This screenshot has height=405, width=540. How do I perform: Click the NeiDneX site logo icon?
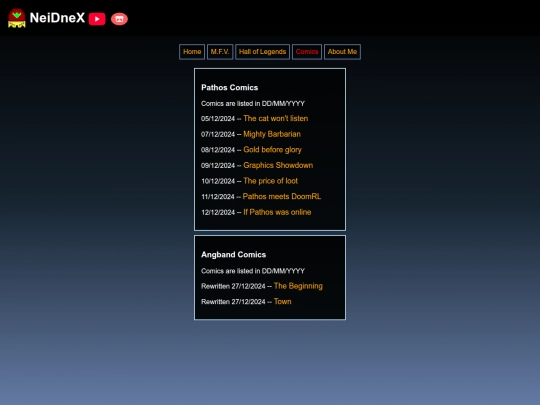pyautogui.click(x=17, y=18)
